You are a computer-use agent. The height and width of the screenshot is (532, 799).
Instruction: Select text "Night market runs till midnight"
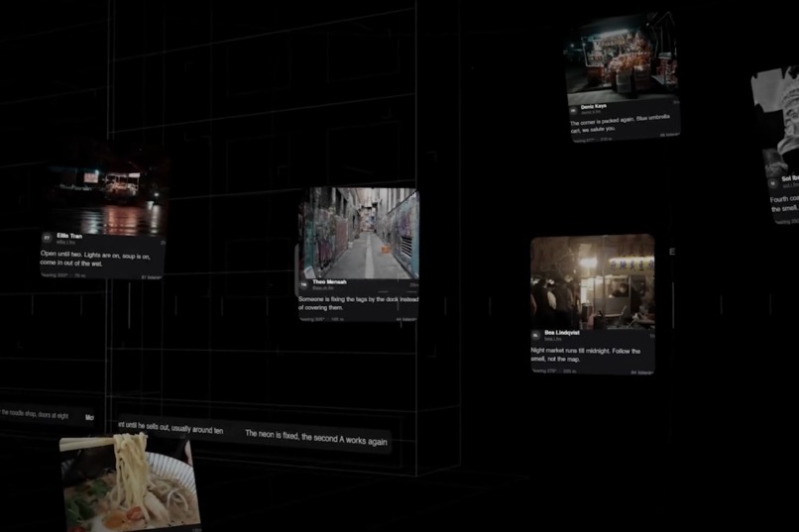[568, 351]
